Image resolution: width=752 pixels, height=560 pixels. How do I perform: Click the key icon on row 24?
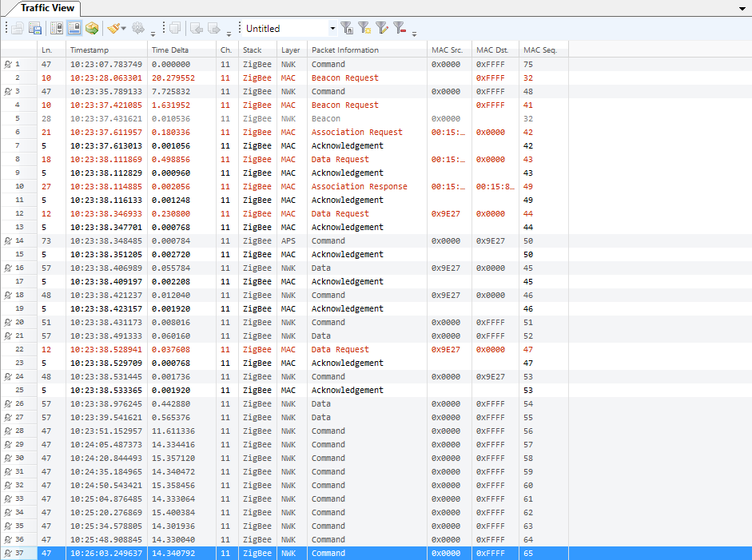(x=8, y=377)
